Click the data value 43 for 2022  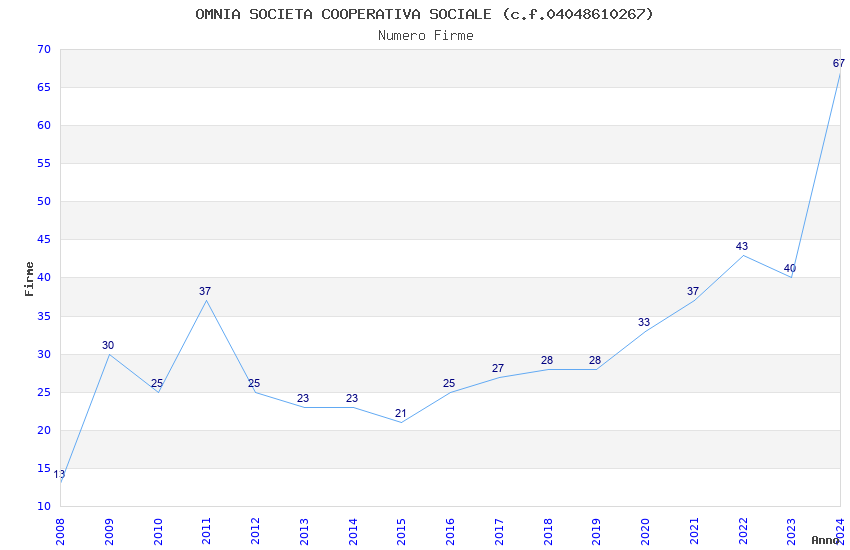(x=742, y=246)
